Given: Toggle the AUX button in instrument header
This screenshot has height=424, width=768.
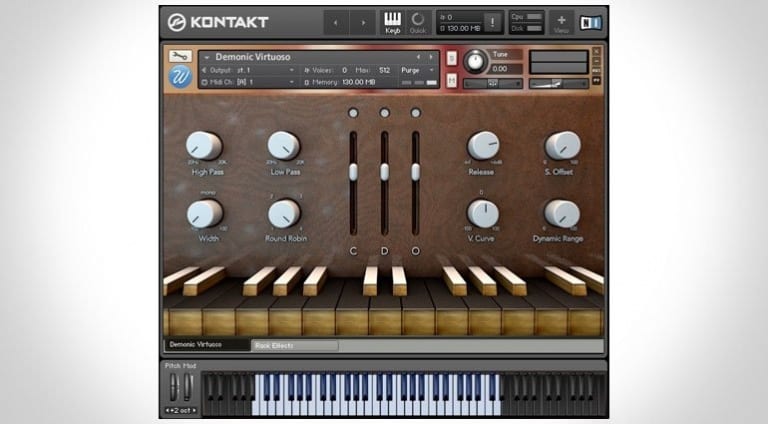Looking at the screenshot, I should (x=596, y=71).
